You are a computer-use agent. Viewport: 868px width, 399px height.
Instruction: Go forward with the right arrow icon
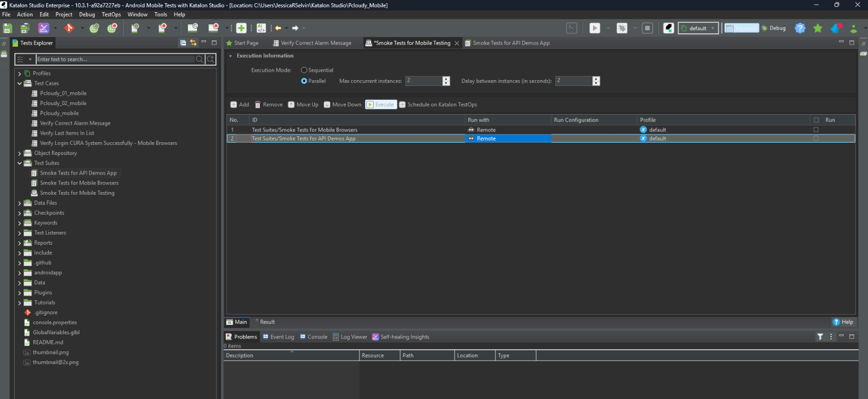tap(295, 28)
